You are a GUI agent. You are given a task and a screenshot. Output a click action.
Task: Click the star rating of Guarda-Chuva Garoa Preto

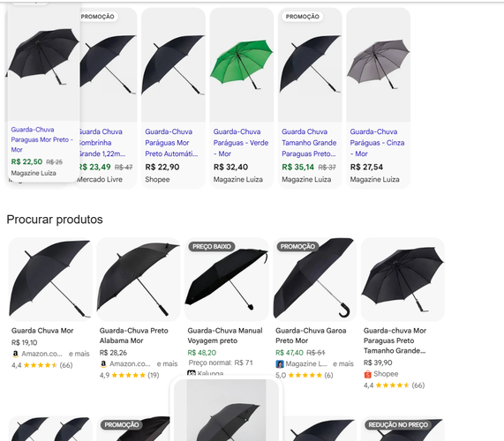point(304,375)
